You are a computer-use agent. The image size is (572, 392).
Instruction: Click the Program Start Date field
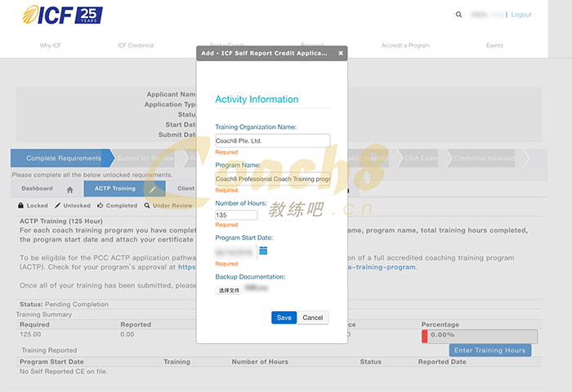point(235,252)
